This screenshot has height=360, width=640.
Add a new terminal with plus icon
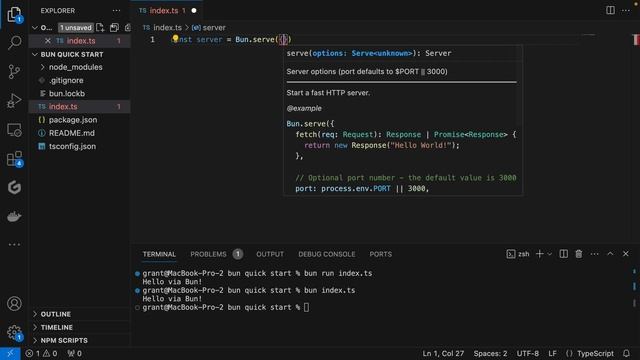pos(539,254)
